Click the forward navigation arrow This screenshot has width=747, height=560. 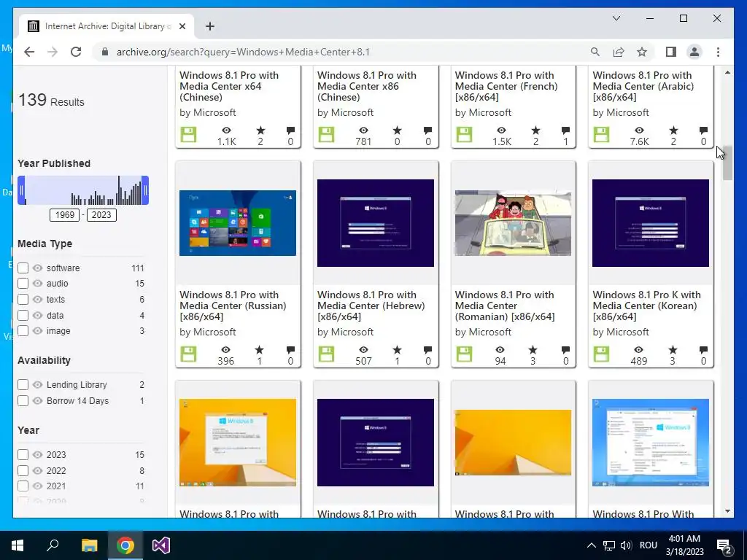(x=53, y=52)
